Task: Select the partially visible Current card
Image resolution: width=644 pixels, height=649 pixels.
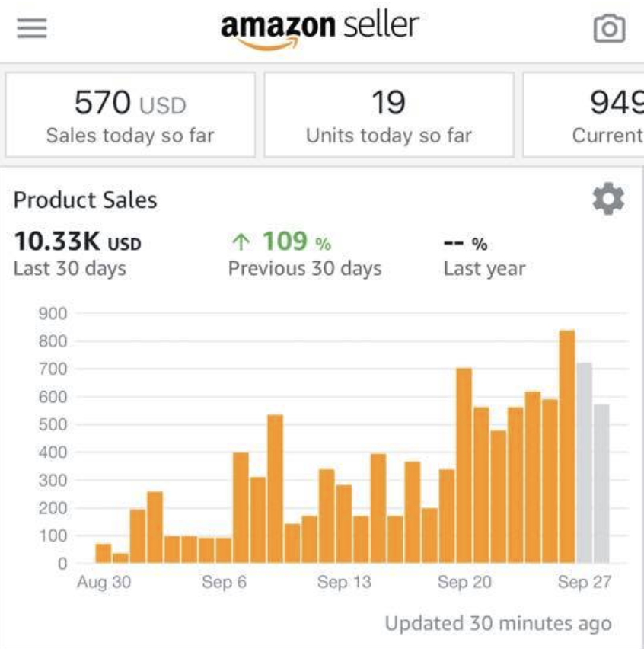Action: tap(584, 115)
